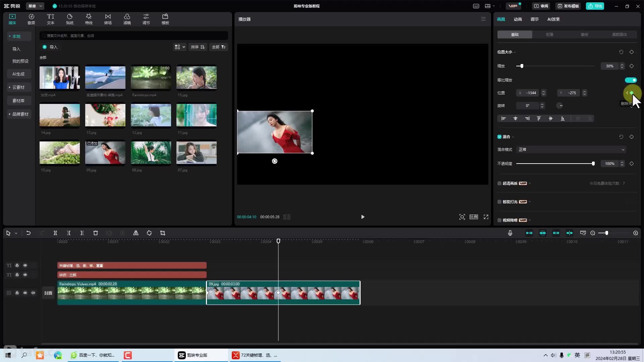Image resolution: width=644 pixels, height=362 pixels.
Task: Play the preview video
Action: pos(363,217)
